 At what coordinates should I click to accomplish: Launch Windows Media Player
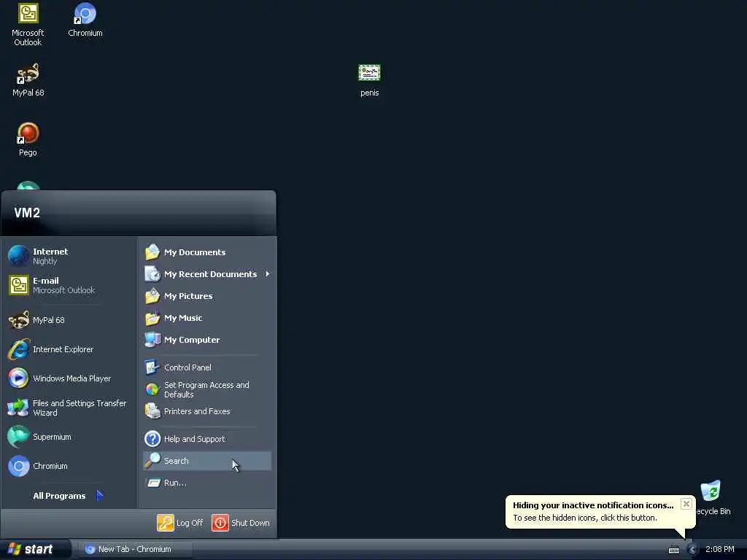(x=69, y=378)
